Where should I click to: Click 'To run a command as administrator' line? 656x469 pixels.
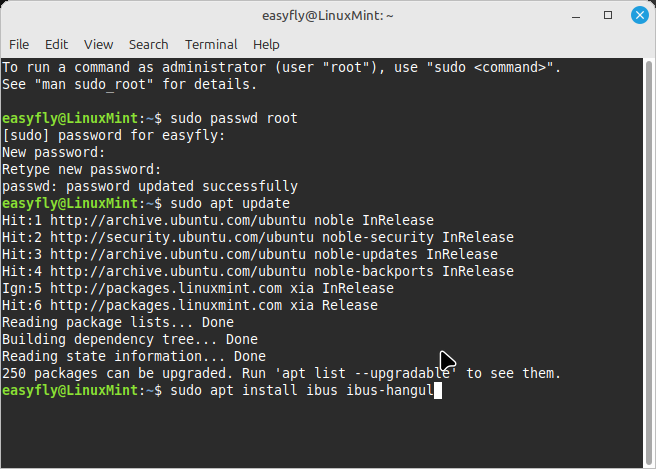(282, 67)
